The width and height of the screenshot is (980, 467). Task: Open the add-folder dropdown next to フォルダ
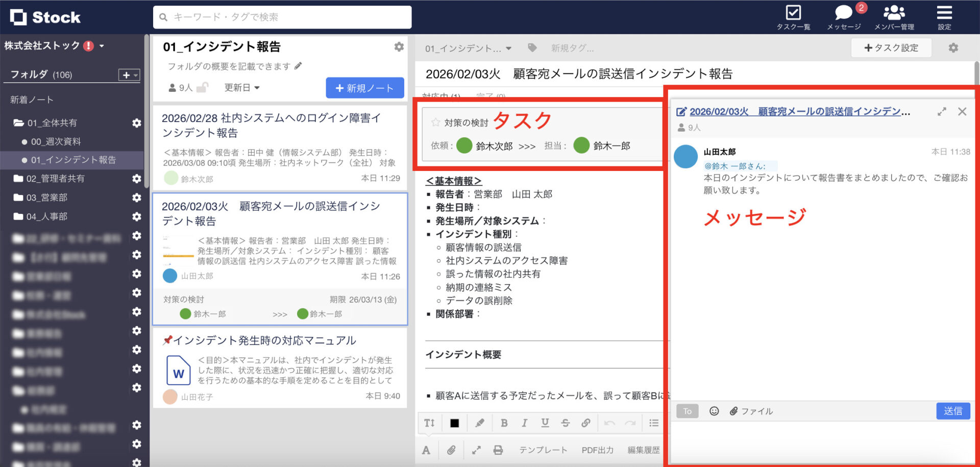(128, 75)
